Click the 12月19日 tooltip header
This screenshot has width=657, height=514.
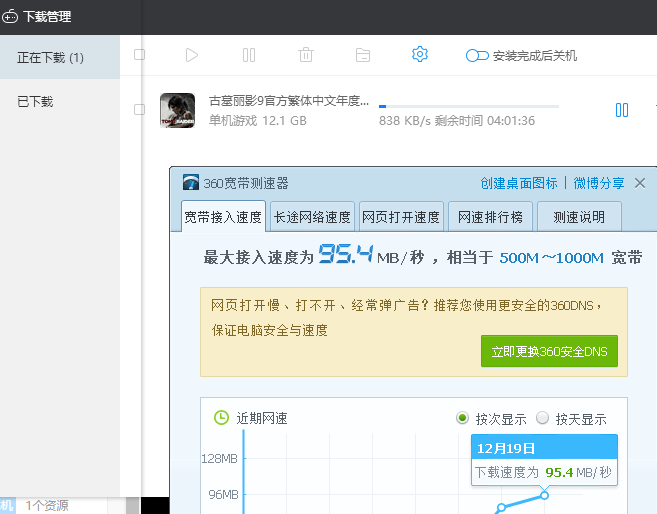[544, 448]
